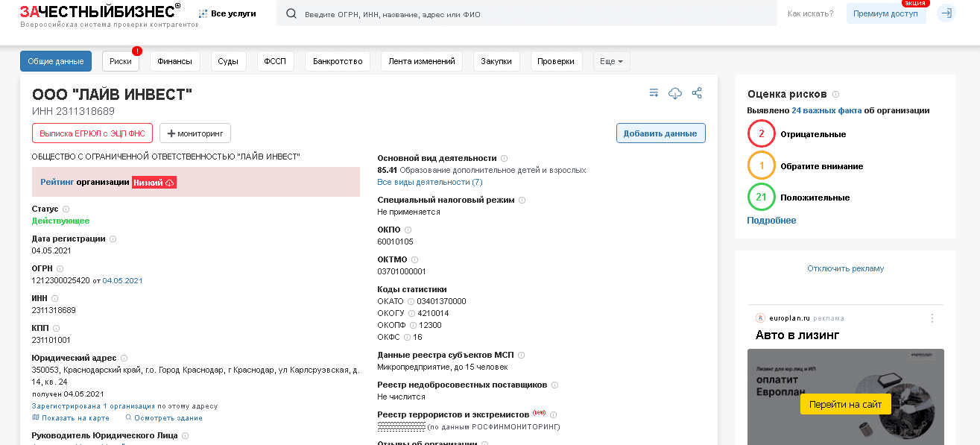Switch to the "Банкротство" tab
The image size is (980, 445).
pos(336,61)
